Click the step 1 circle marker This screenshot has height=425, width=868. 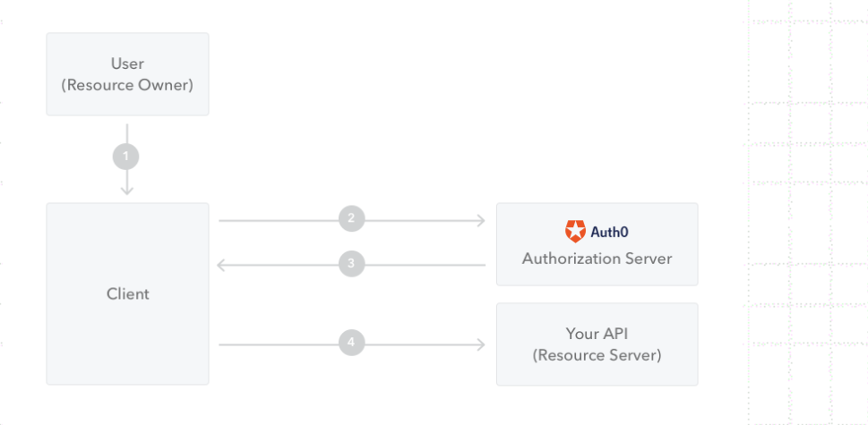[x=126, y=157]
